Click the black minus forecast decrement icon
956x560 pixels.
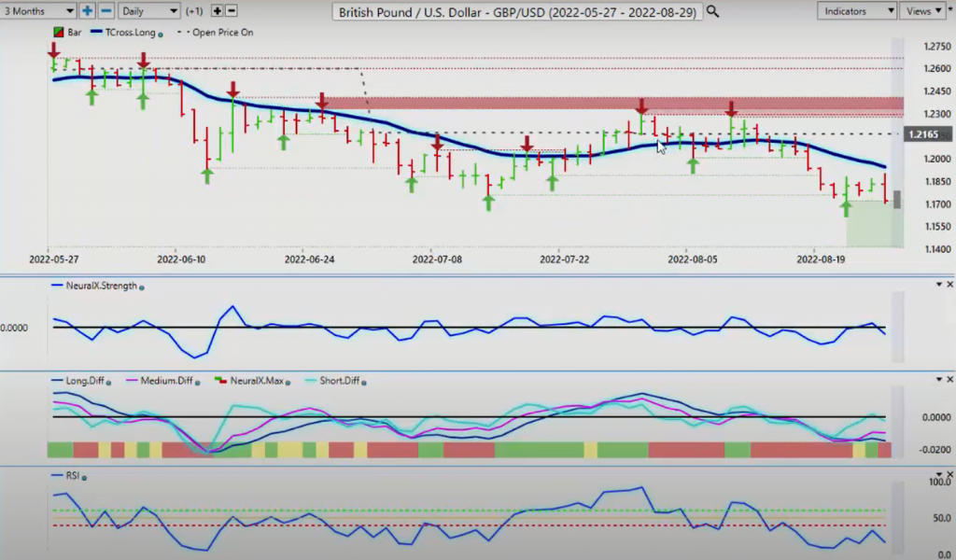click(232, 11)
